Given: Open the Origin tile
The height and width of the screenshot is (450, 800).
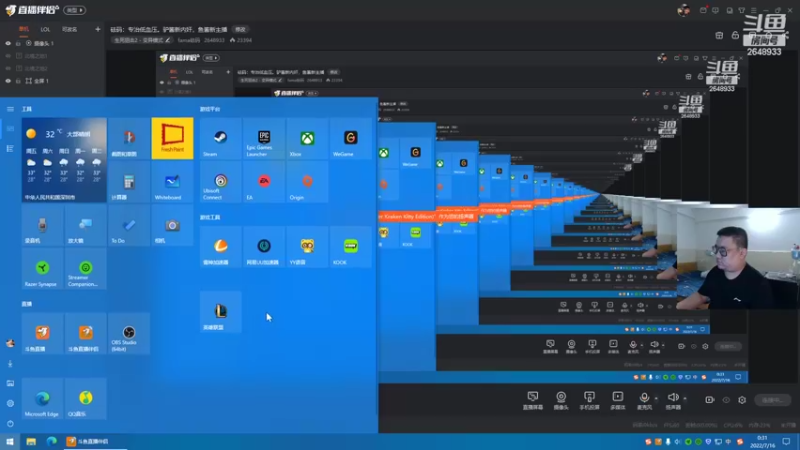Looking at the screenshot, I should 307,182.
